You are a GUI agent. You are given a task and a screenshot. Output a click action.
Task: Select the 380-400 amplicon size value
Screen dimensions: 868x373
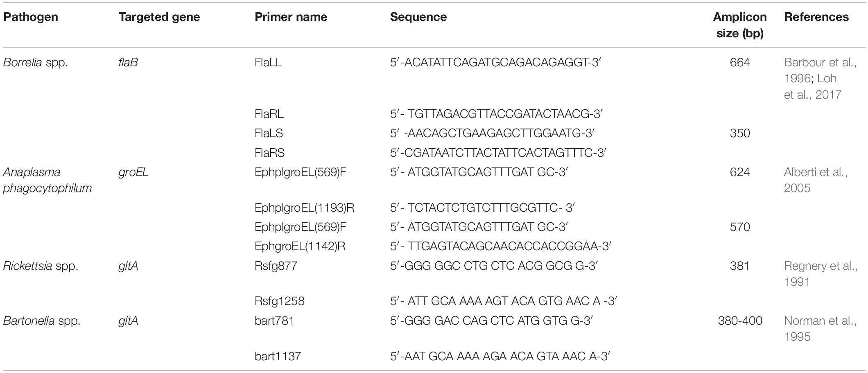click(x=740, y=321)
